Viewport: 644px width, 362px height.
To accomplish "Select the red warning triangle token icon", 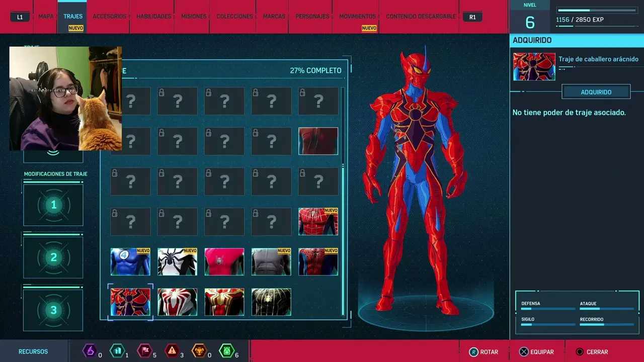I will 172,350.
